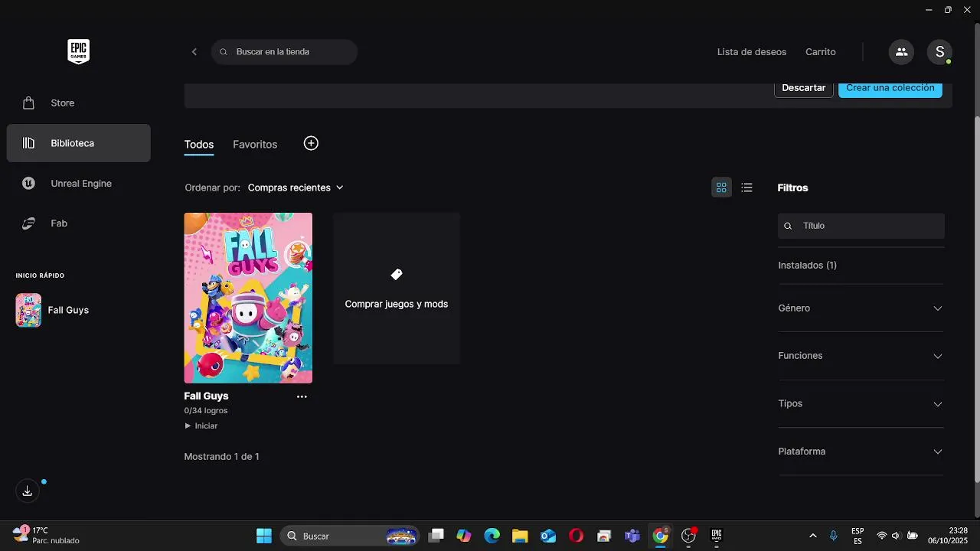Screen dimensions: 980x551
Task: Expand the Plataforma filter
Action: 861,452
